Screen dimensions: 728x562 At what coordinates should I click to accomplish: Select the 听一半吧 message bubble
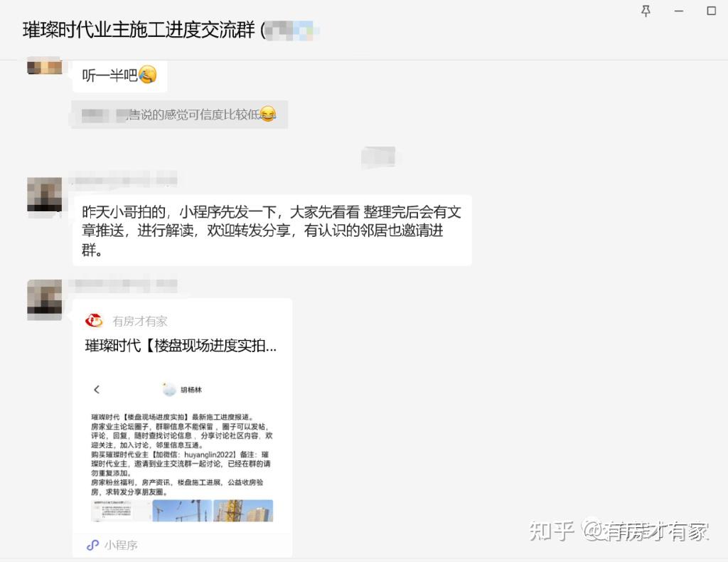119,75
